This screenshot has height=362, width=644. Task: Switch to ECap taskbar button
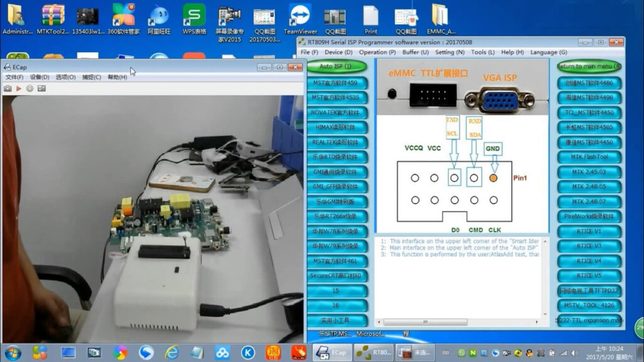pyautogui.click(x=332, y=353)
